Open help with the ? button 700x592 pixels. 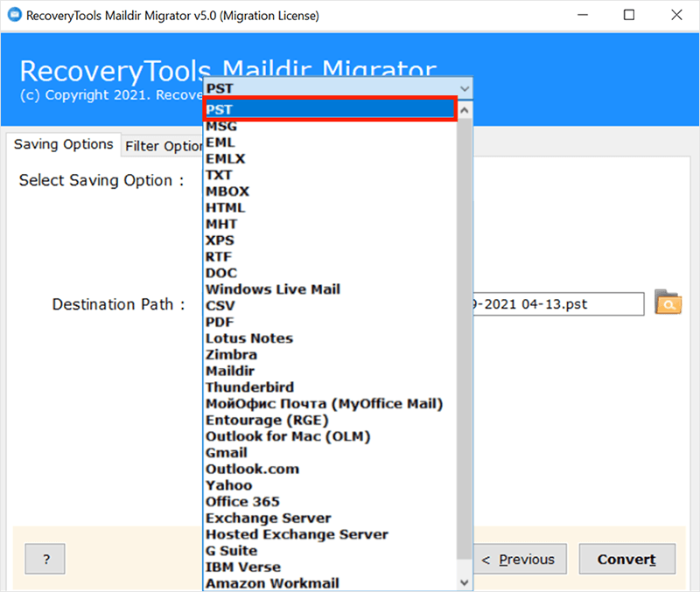click(x=45, y=560)
